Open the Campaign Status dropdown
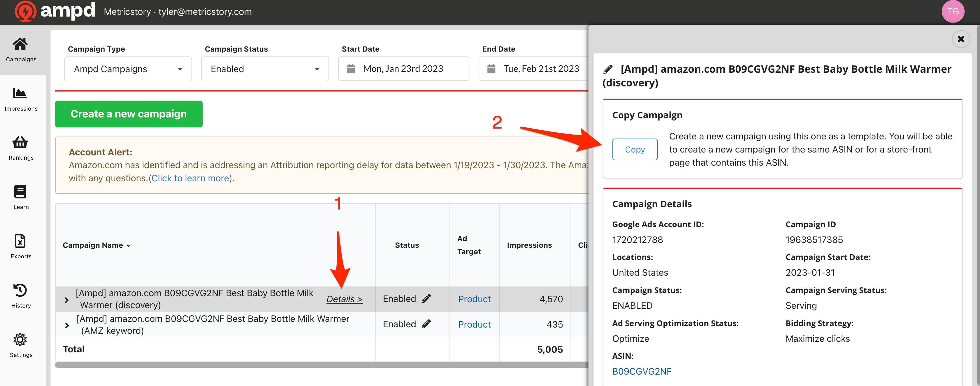The image size is (980, 386). [265, 69]
